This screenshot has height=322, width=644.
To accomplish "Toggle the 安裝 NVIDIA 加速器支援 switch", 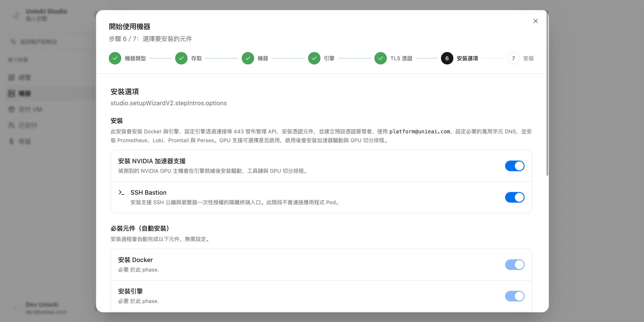I will pyautogui.click(x=514, y=166).
